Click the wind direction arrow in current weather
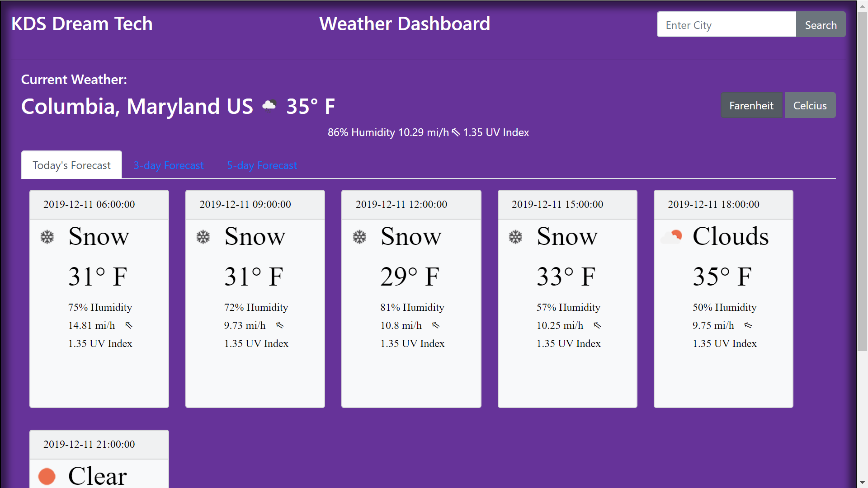This screenshot has height=488, width=868. point(456,132)
